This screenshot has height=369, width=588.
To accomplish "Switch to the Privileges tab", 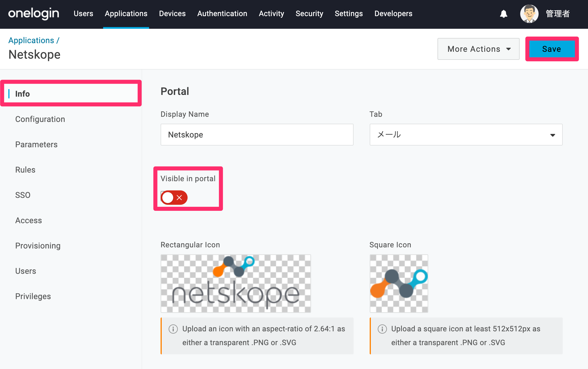I will (x=33, y=296).
